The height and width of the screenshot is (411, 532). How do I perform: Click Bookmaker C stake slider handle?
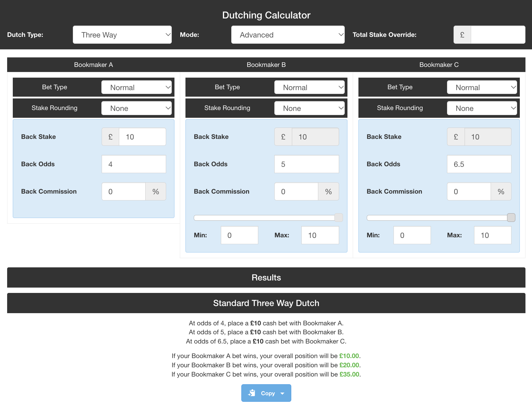tap(511, 218)
